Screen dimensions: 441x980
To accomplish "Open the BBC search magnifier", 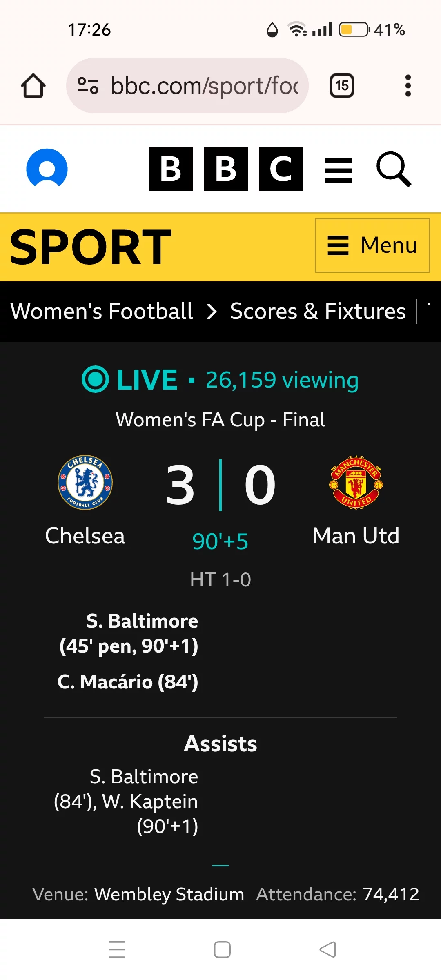I will pyautogui.click(x=394, y=169).
